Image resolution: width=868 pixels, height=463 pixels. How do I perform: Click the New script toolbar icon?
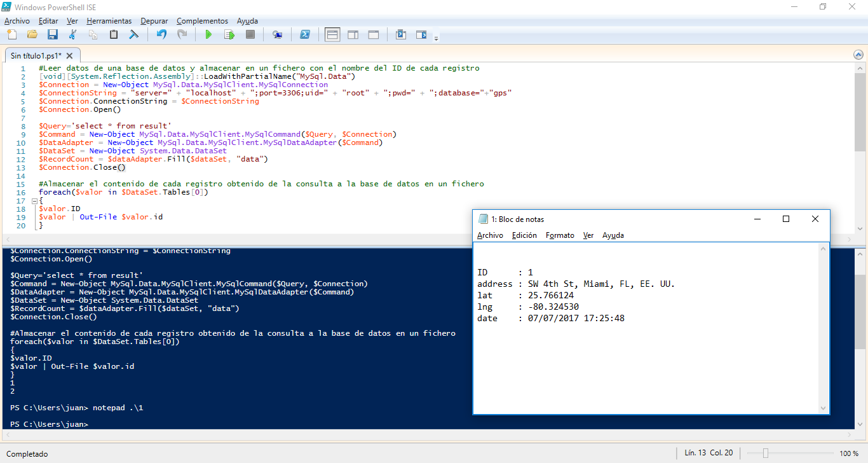point(11,34)
